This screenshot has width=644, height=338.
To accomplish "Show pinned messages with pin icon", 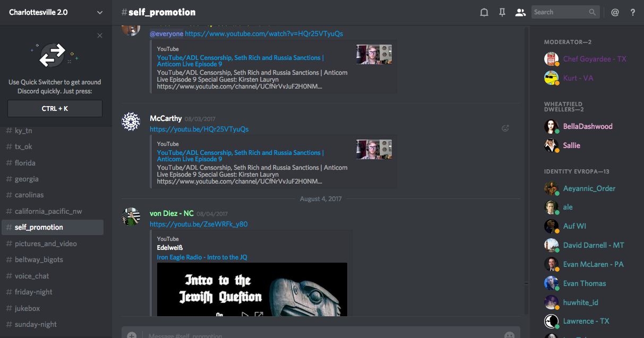I will point(502,12).
